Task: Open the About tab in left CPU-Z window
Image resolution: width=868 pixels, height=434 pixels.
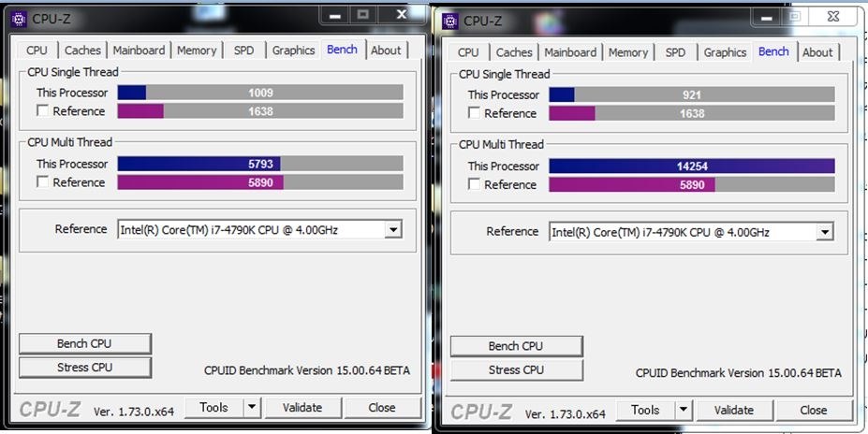Action: 386,51
